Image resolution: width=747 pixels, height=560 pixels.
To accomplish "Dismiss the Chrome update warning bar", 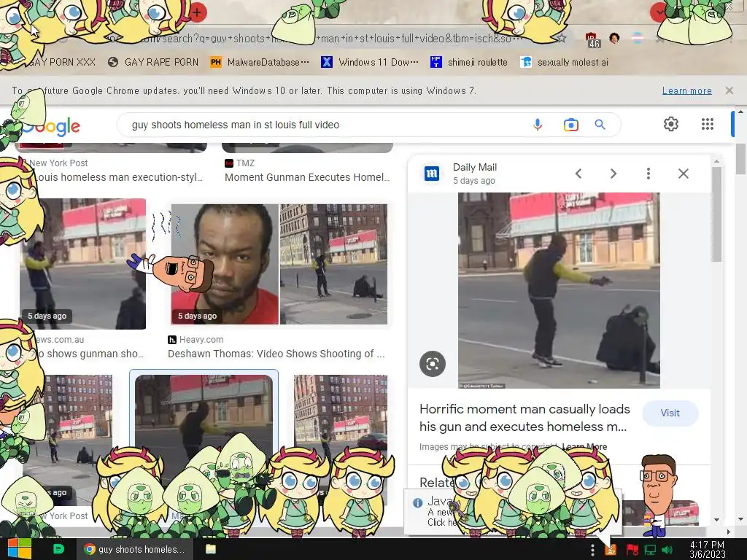I will (729, 90).
